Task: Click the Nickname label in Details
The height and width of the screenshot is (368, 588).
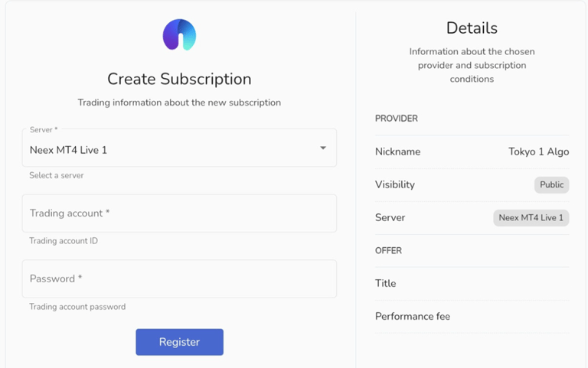Action: click(397, 151)
